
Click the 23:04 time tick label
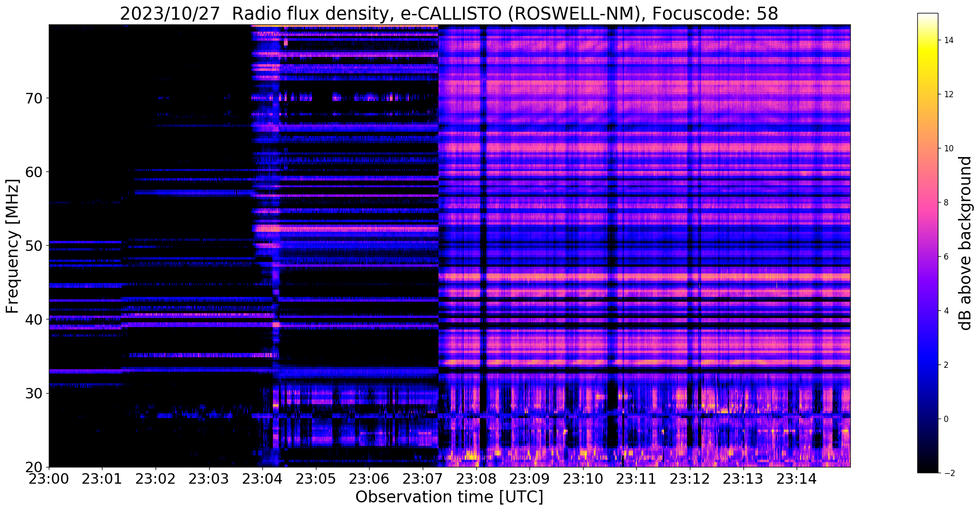[x=262, y=478]
